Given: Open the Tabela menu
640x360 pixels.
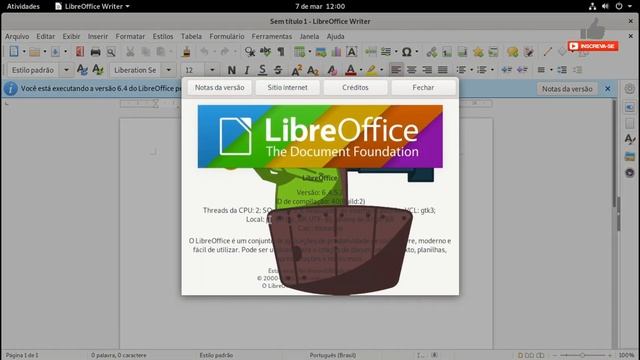Looking at the screenshot, I should (x=191, y=36).
